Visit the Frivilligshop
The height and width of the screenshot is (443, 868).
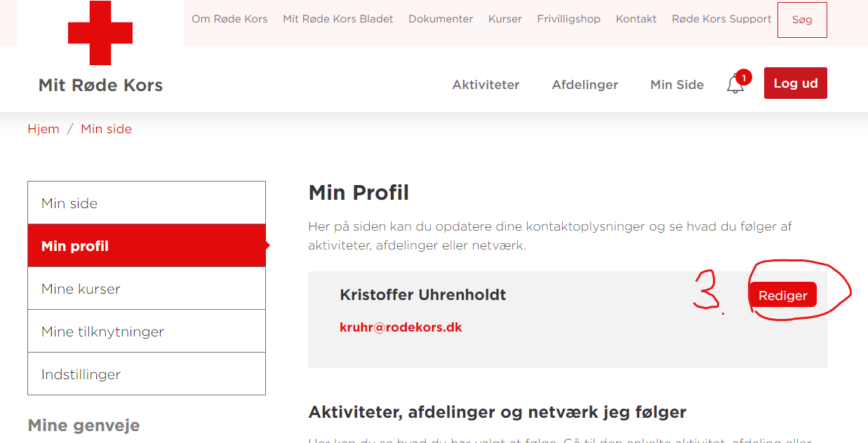(x=569, y=19)
